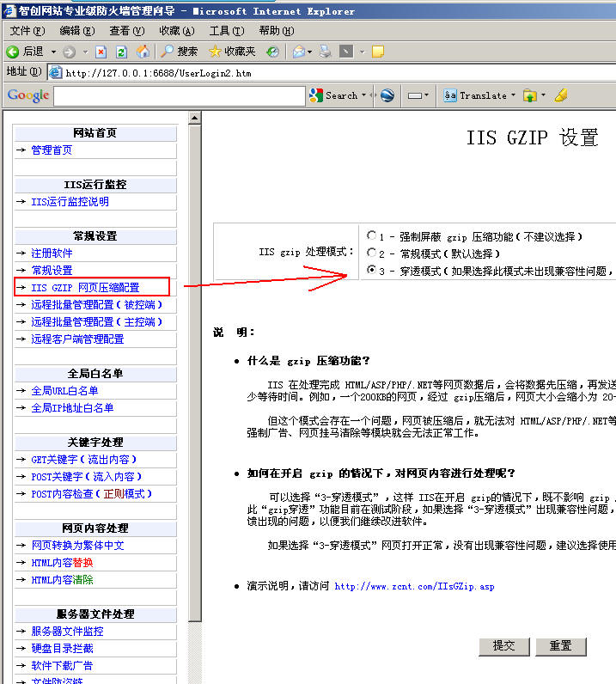Click the Print icon in the toolbar

[x=325, y=52]
